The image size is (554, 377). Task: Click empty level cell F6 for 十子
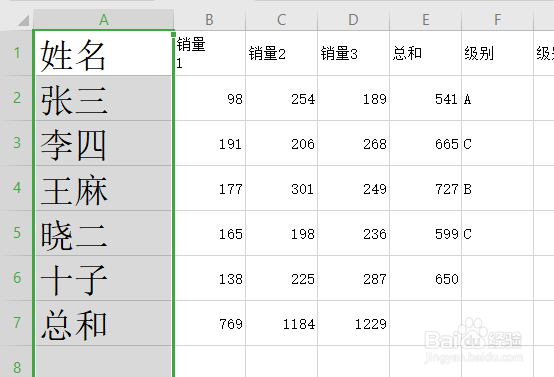[x=497, y=278]
